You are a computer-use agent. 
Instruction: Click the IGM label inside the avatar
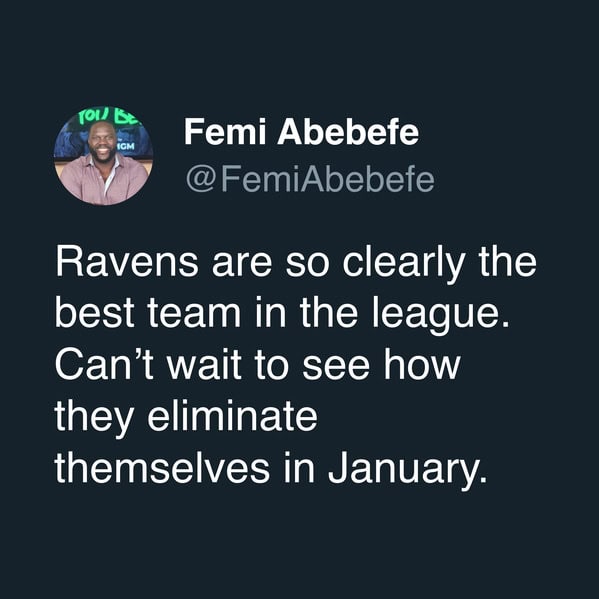126,146
